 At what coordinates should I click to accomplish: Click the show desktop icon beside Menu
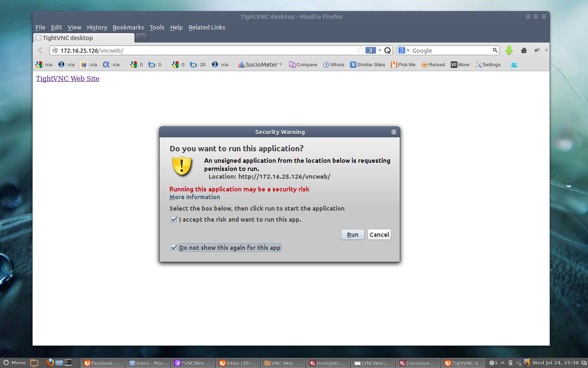pos(34,363)
